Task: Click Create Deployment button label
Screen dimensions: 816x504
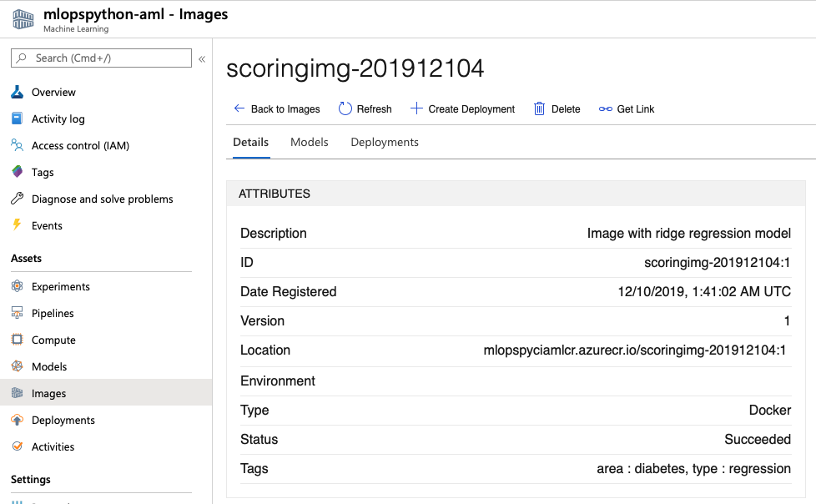Action: point(471,108)
